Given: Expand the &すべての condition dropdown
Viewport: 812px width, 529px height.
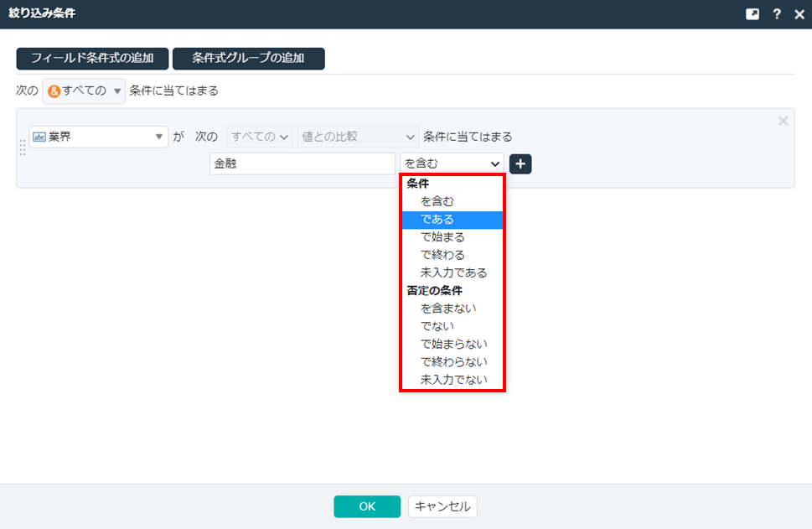Looking at the screenshot, I should click(84, 91).
